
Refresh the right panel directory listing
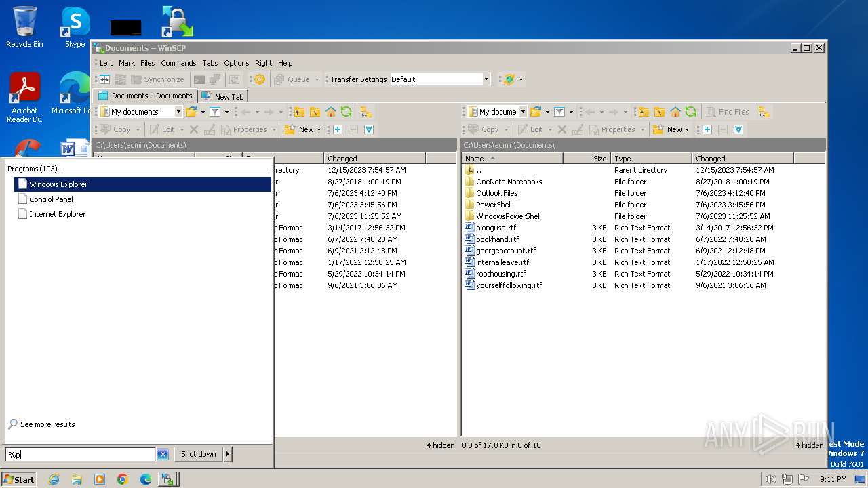click(x=691, y=112)
